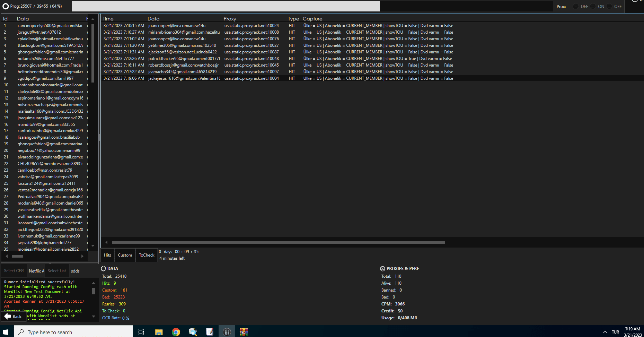Open the Custom results tab
The height and width of the screenshot is (337, 644).
point(125,255)
